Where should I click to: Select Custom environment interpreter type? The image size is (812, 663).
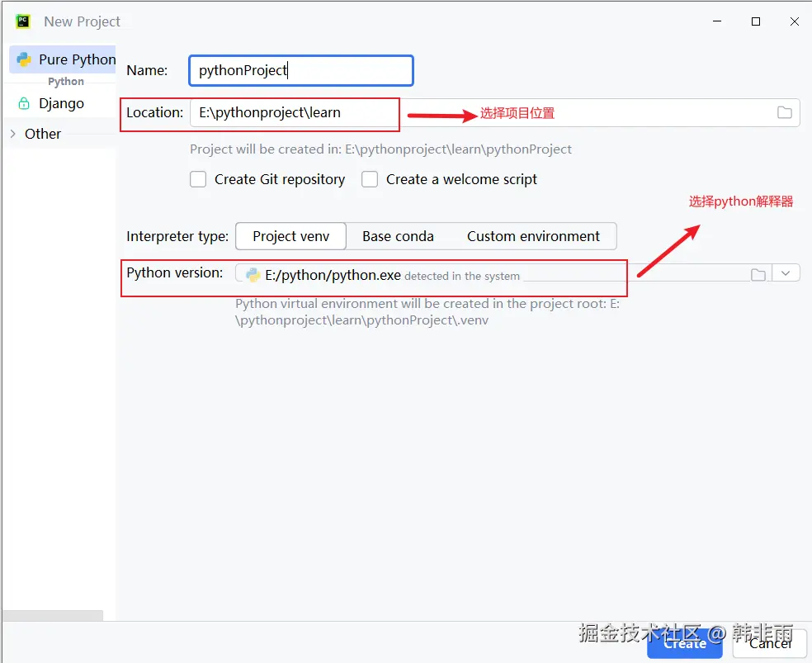coord(533,236)
